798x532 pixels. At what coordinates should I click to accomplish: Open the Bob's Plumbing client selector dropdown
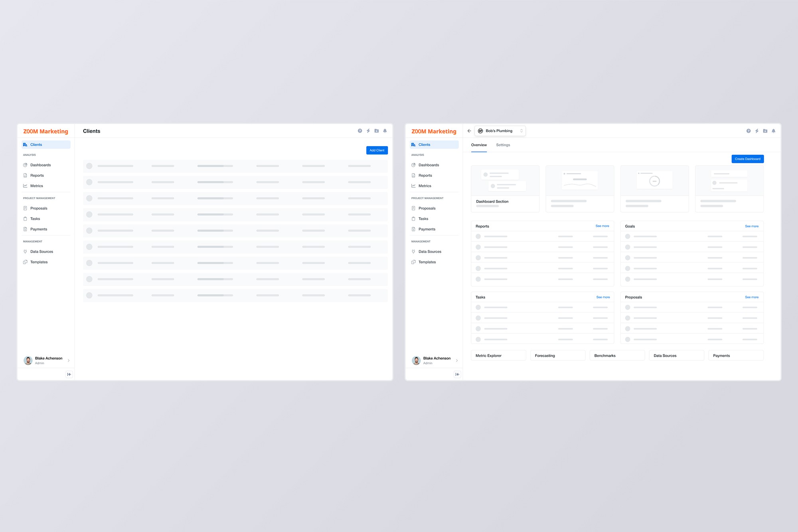(x=500, y=131)
